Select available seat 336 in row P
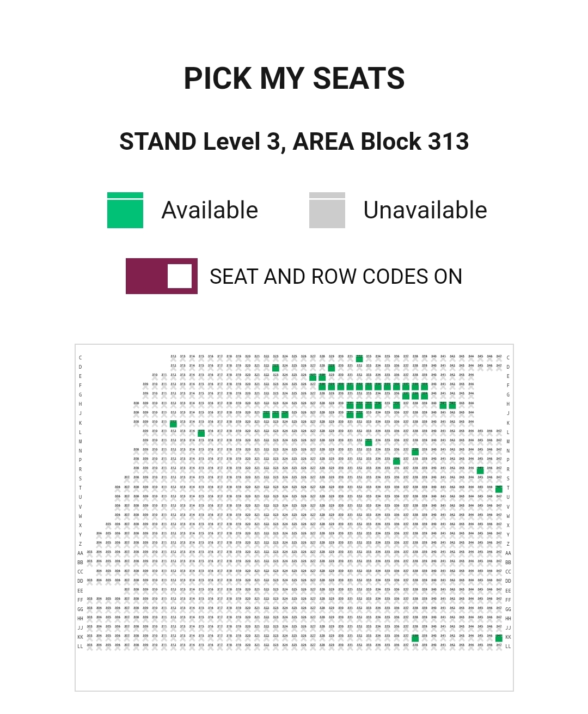588x714 pixels. click(396, 461)
